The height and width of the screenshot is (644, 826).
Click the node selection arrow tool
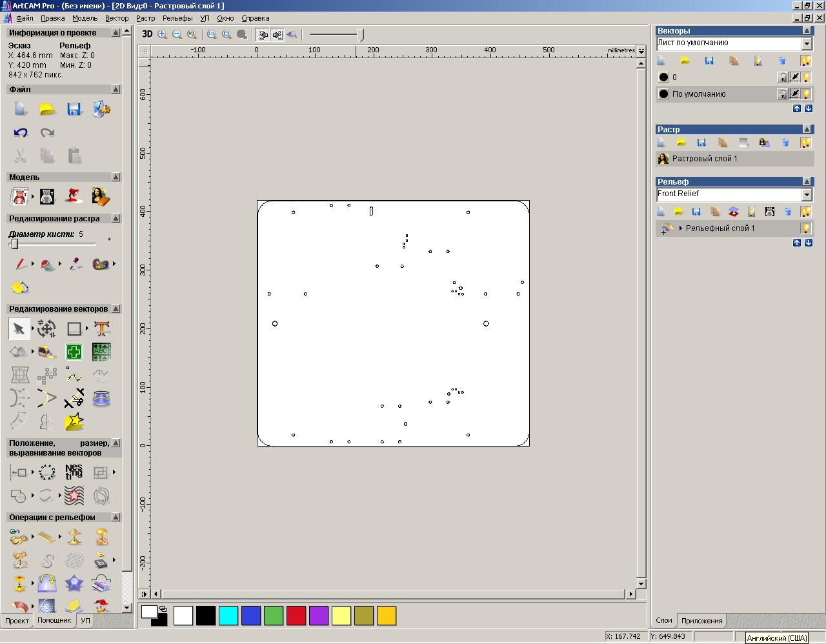tap(19, 328)
